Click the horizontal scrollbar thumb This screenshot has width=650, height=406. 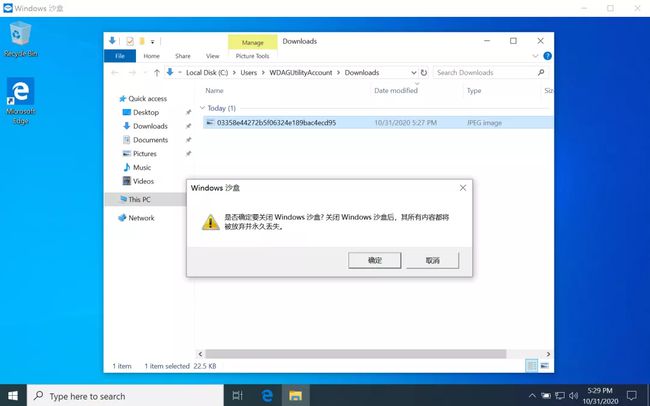pyautogui.click(x=356, y=354)
